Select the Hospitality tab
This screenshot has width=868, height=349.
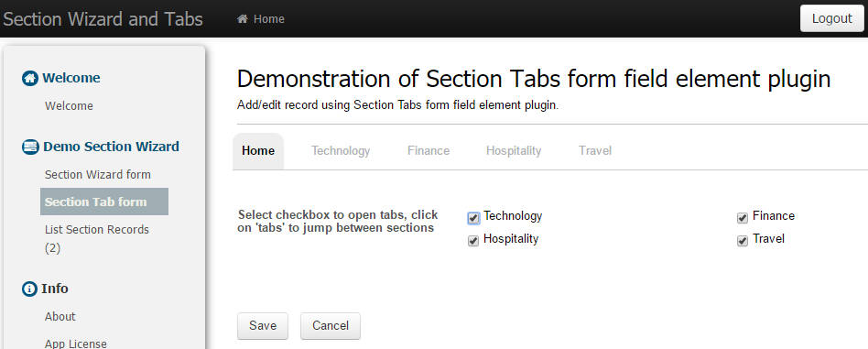pyautogui.click(x=514, y=150)
